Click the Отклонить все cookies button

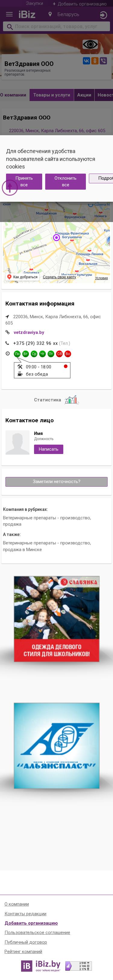click(66, 181)
